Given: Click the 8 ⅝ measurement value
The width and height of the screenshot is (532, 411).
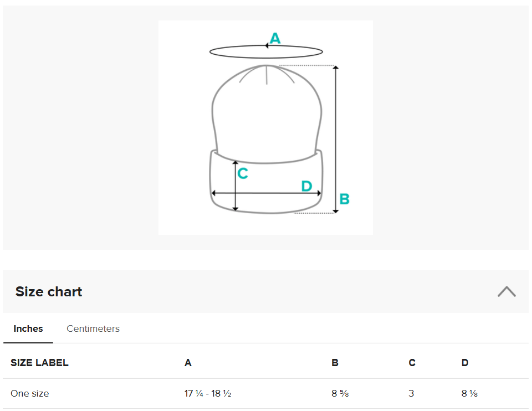Looking at the screenshot, I should point(340,393).
